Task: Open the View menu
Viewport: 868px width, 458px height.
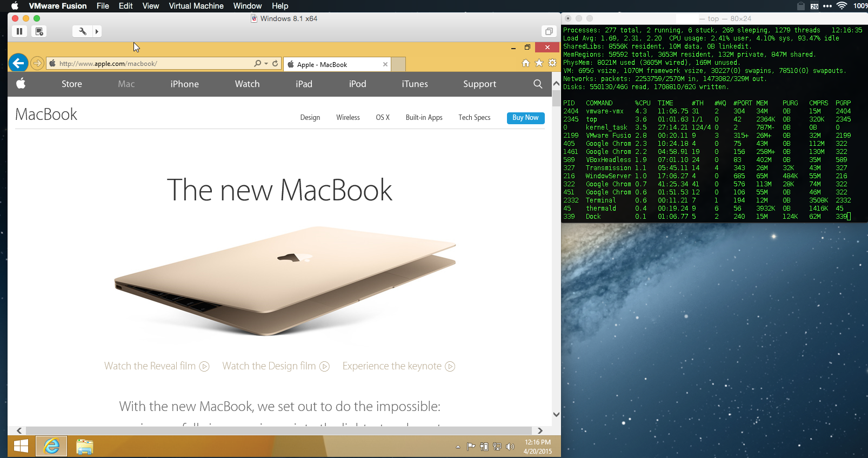Action: coord(151,6)
